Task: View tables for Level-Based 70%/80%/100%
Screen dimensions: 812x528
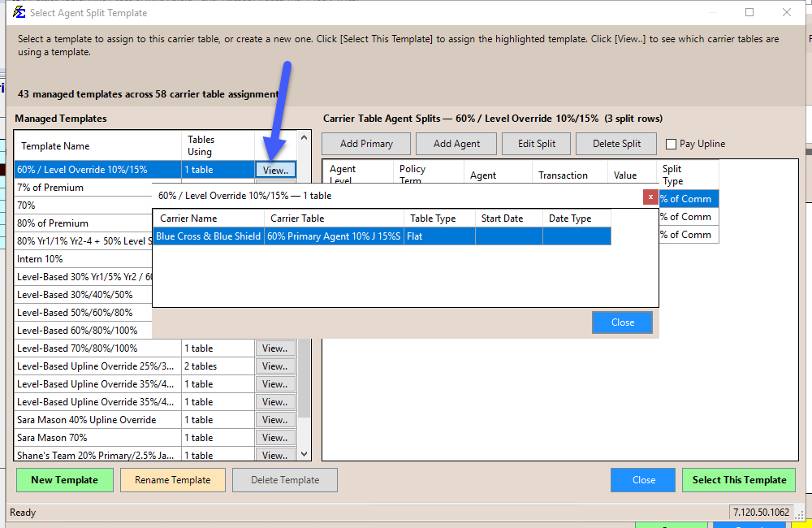Action: 275,348
